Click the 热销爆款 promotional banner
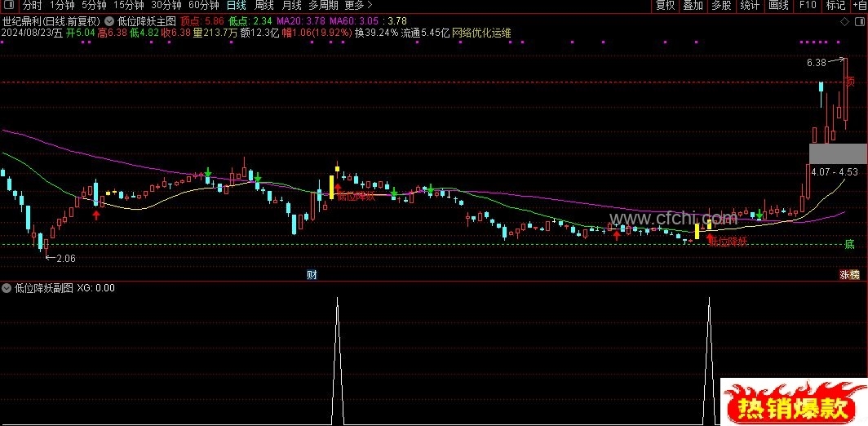 [794, 402]
